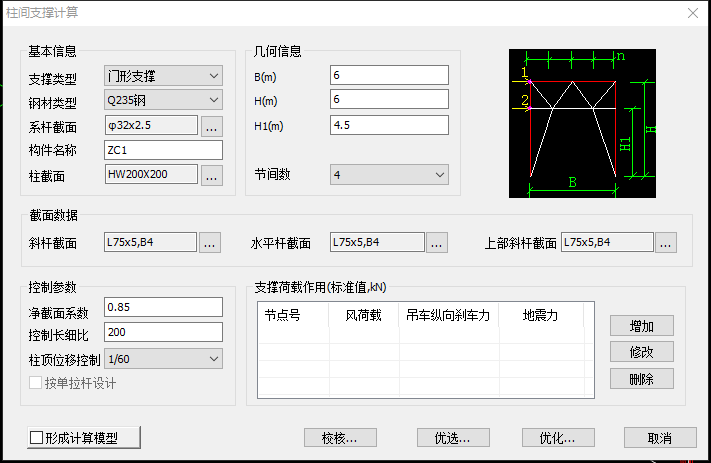This screenshot has height=463, width=711.
Task: Select the 风荷载 column header
Action: 364,315
